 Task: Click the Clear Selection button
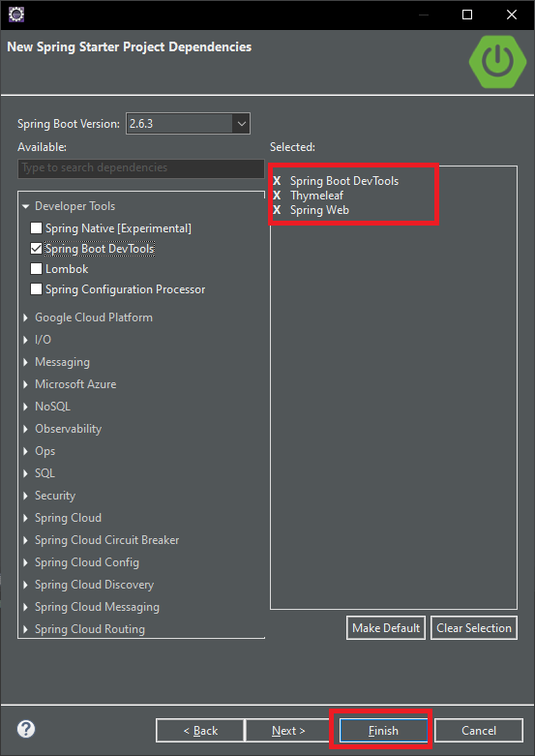click(x=474, y=628)
